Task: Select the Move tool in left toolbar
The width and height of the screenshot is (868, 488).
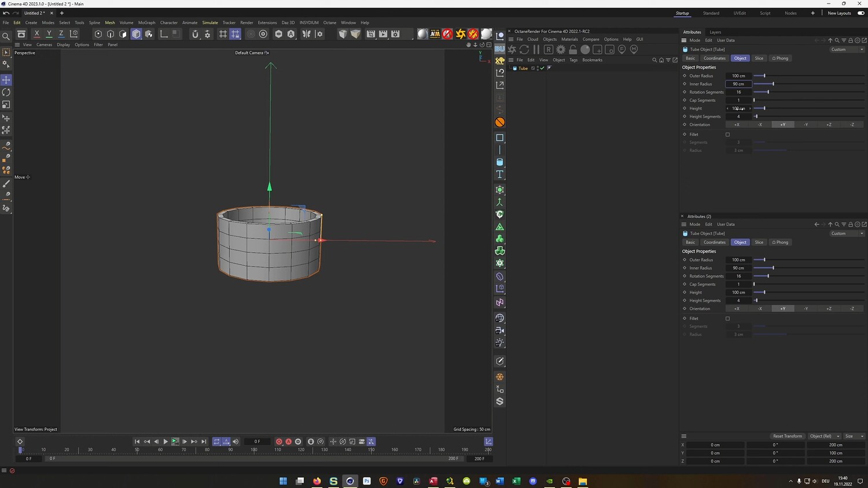Action: coord(6,80)
